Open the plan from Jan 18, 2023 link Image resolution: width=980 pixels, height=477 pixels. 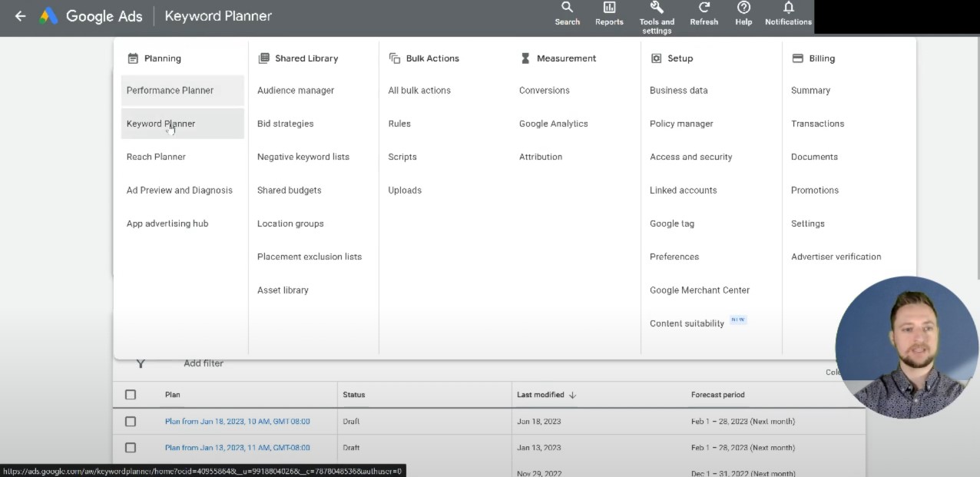pyautogui.click(x=237, y=422)
